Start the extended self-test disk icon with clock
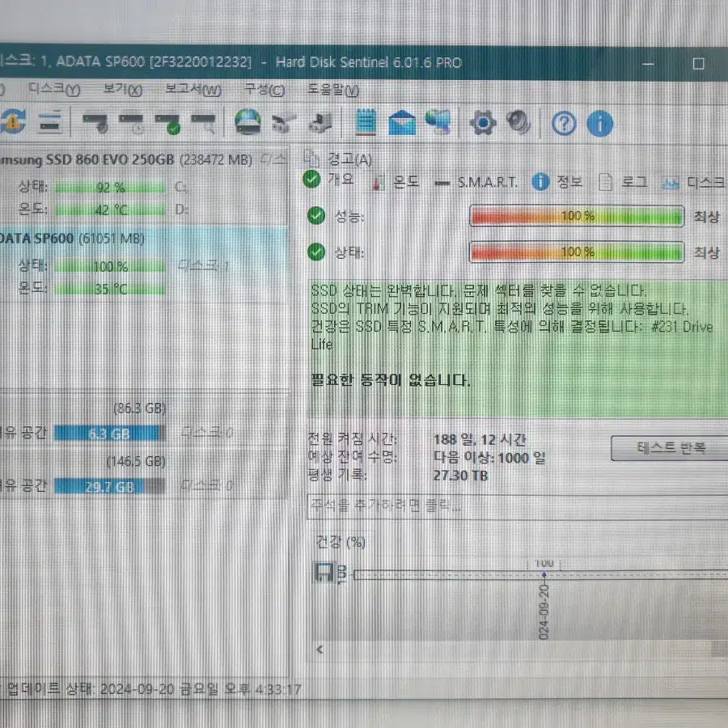Image resolution: width=728 pixels, height=728 pixels. tap(131, 123)
